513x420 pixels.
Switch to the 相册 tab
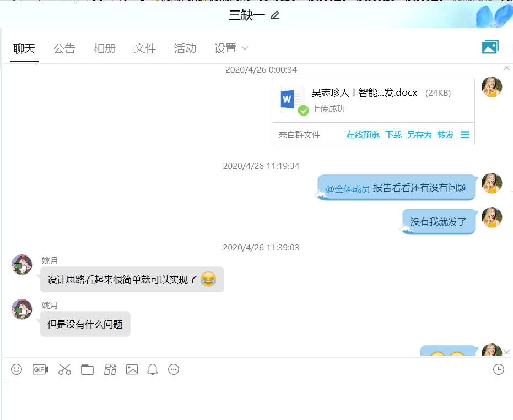pos(104,48)
